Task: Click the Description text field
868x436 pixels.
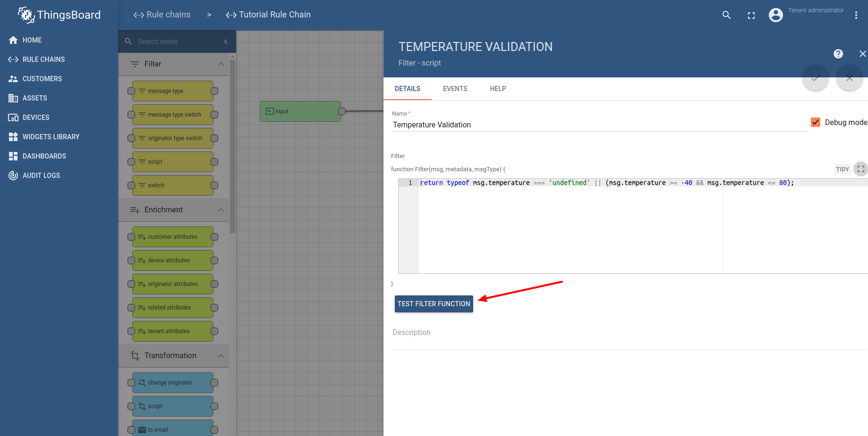Action: tap(630, 333)
